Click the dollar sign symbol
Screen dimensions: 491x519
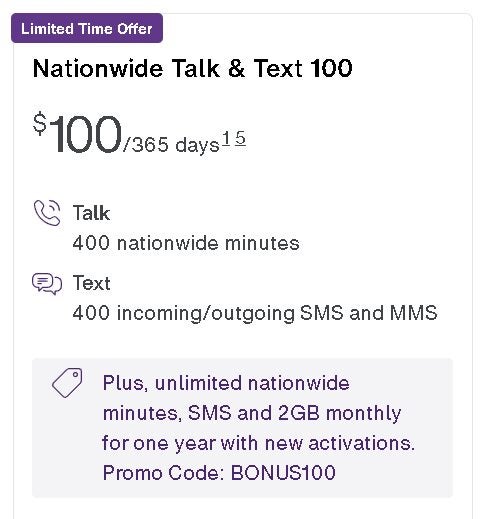40,123
